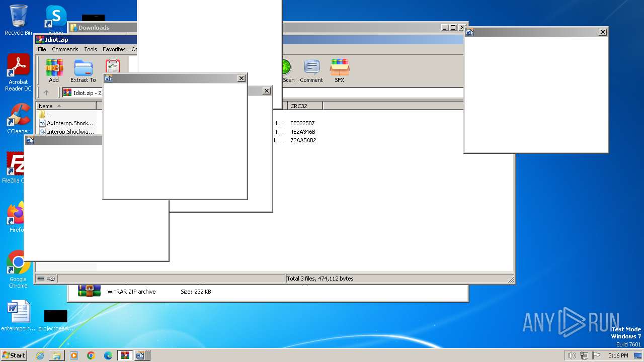Click the WinRAR archive icon in Downloads details pane
The image size is (644, 362).
[x=89, y=291]
